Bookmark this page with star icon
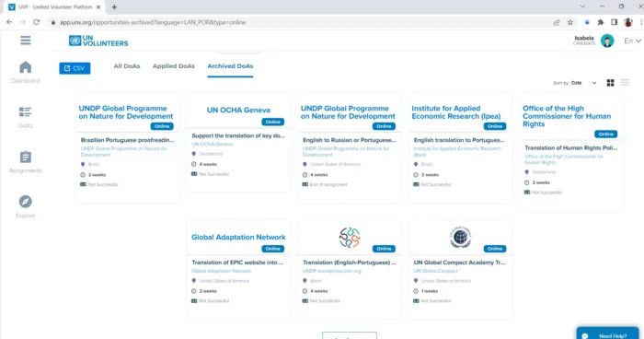 pyautogui.click(x=570, y=22)
